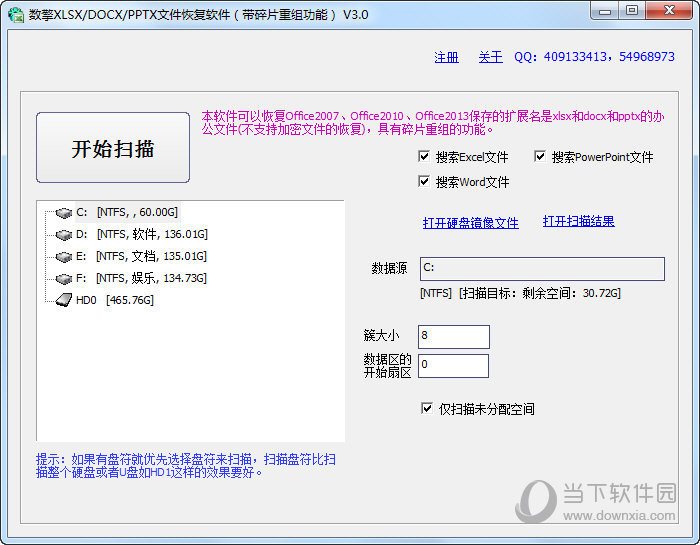Select the C: drive icon in the list
This screenshot has width=700, height=545.
pyautogui.click(x=64, y=213)
